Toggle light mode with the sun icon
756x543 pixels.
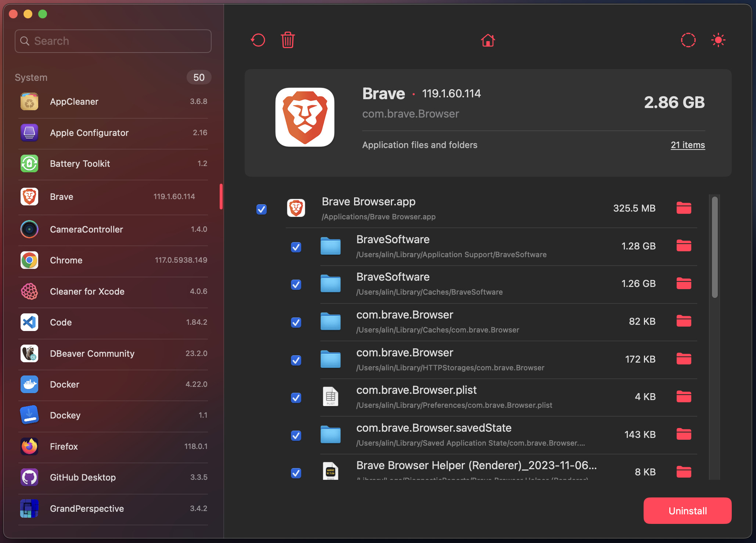[x=718, y=40]
